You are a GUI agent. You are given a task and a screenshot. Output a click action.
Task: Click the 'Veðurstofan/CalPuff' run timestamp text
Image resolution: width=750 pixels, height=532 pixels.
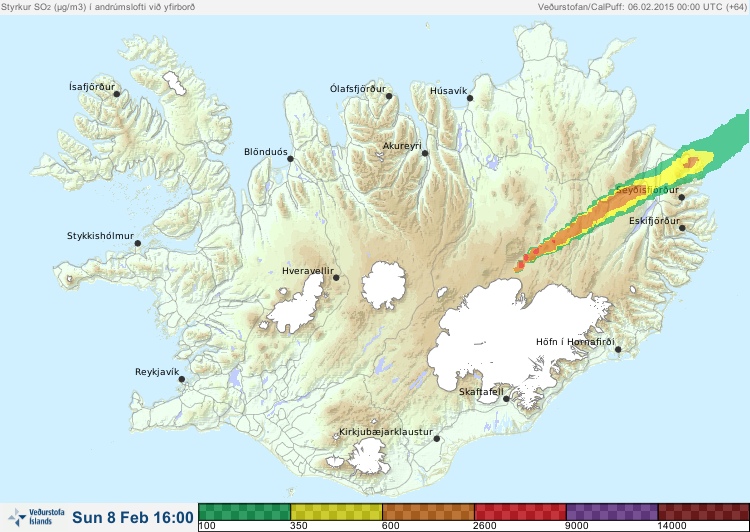click(642, 7)
